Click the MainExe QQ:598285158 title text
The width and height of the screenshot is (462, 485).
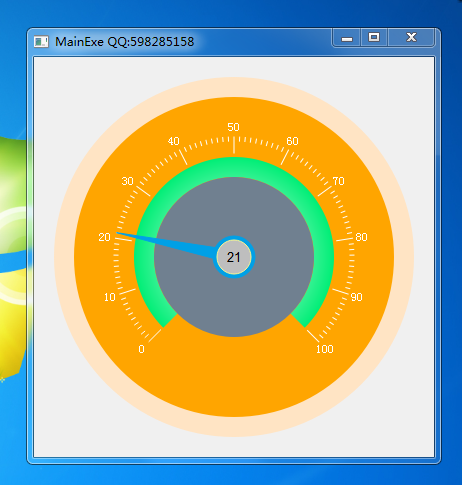click(x=124, y=42)
